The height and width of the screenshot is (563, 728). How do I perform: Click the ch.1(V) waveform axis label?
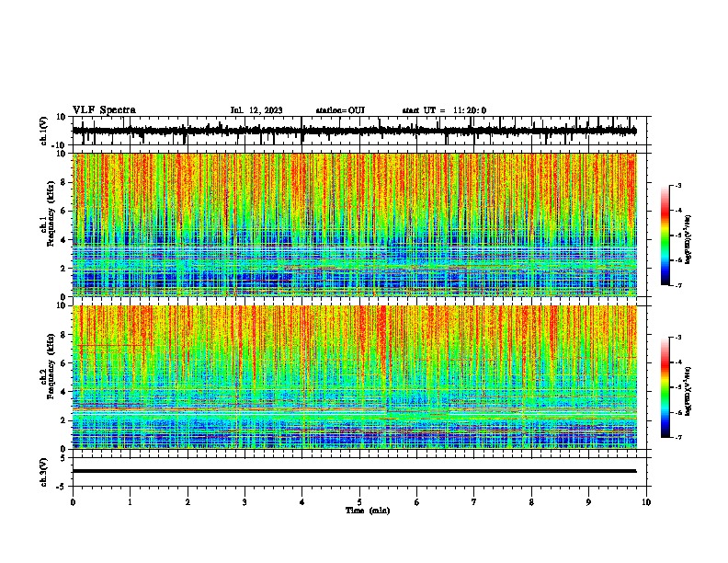(x=43, y=131)
